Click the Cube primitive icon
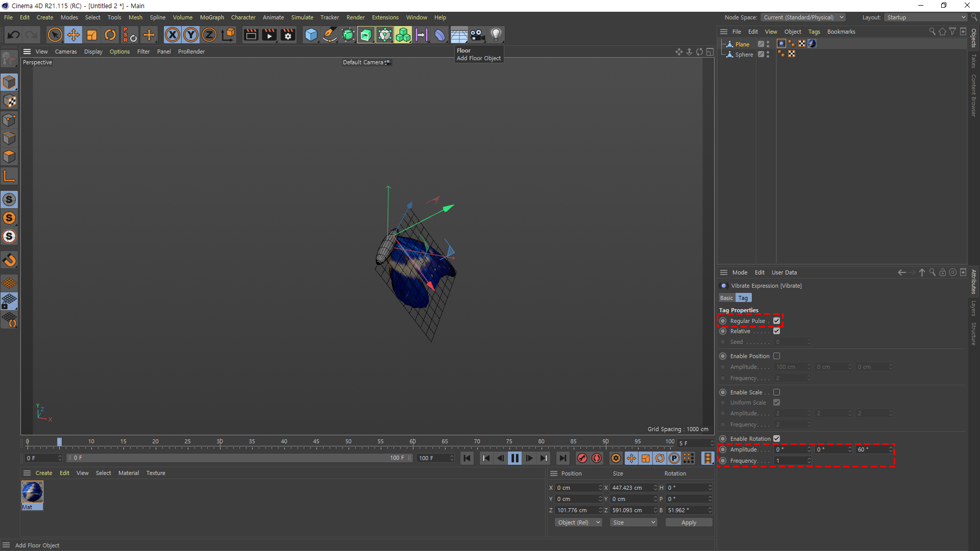980x551 pixels. [x=311, y=35]
